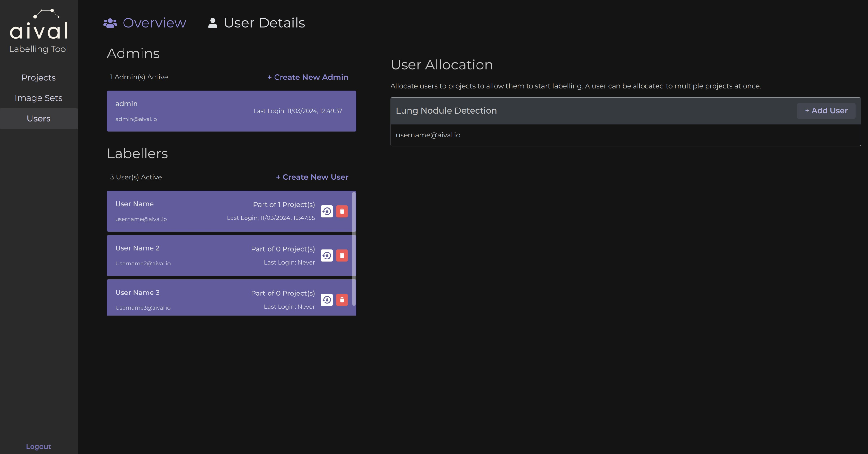Screen dimensions: 868x454
Task: Click the Users icon in the sidebar
Action: (x=38, y=119)
